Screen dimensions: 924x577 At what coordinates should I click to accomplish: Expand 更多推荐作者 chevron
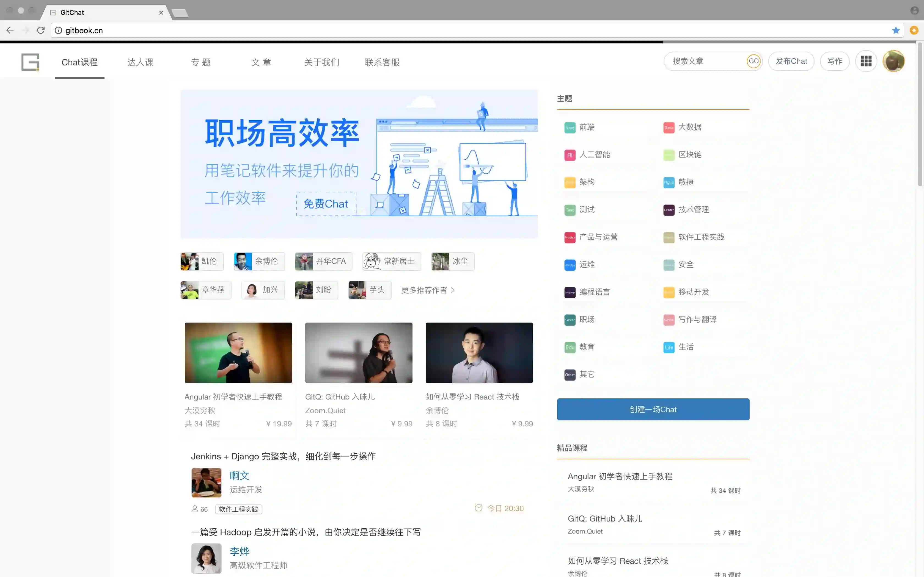click(x=453, y=290)
